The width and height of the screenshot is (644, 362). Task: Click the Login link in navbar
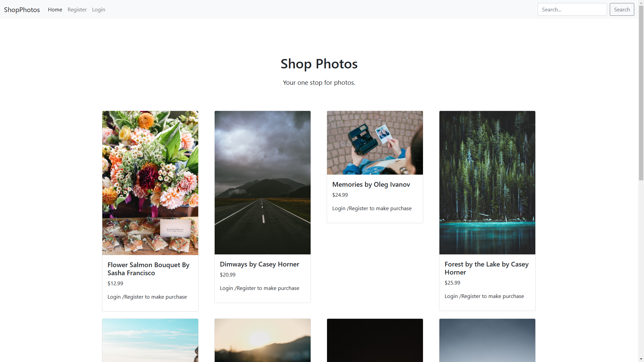[x=98, y=9]
